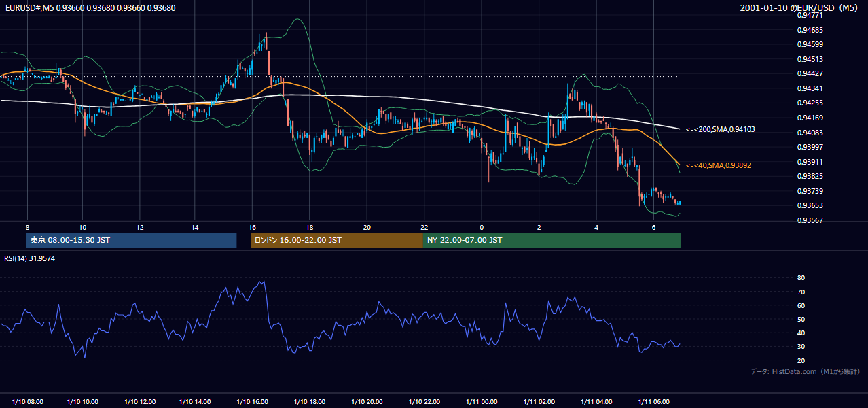Click the hour 14 label under the price chart
The height and width of the screenshot is (408, 868).
[195, 227]
